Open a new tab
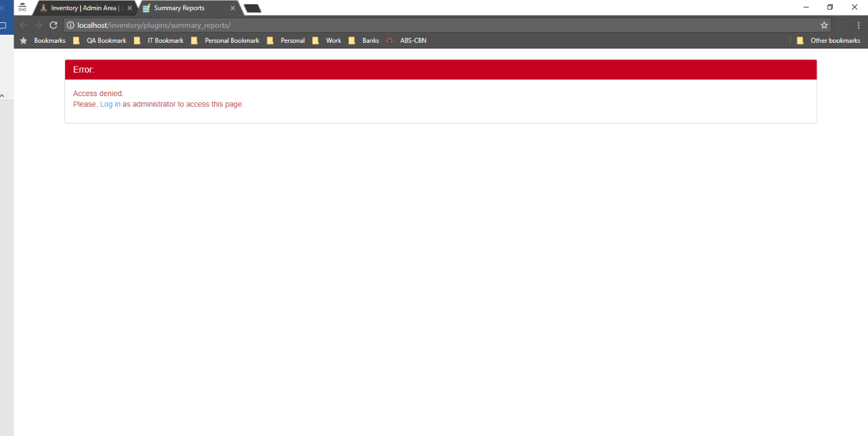The width and height of the screenshot is (868, 436). coord(252,8)
